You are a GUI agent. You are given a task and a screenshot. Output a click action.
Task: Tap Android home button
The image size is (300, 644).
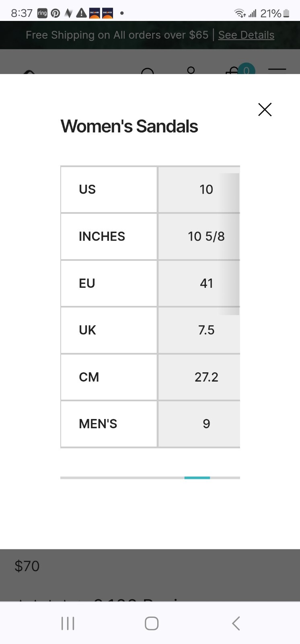click(152, 623)
